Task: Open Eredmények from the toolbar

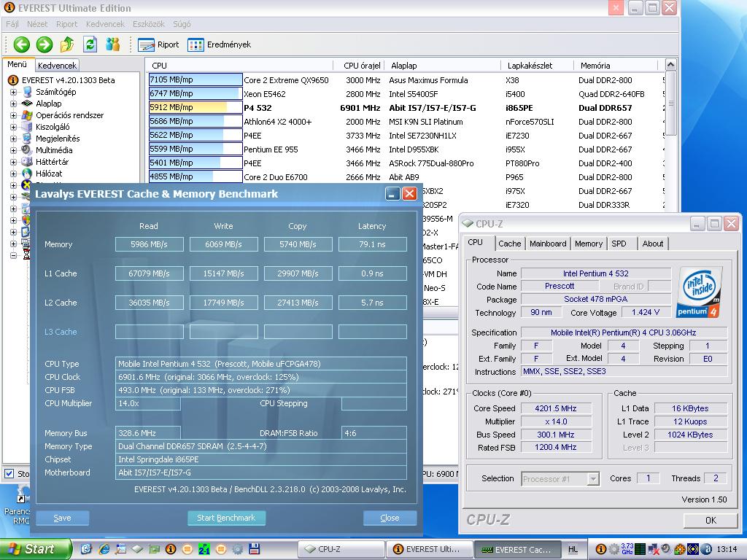Action: [x=219, y=44]
